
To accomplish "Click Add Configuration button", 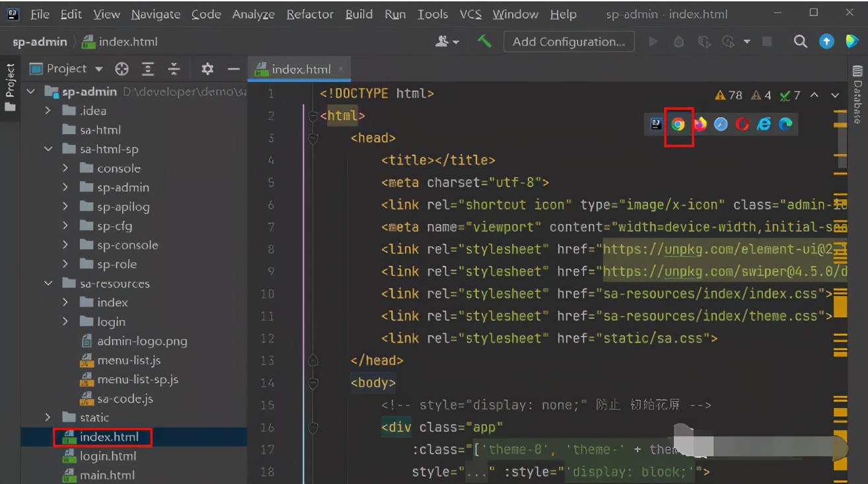I will 569,42.
